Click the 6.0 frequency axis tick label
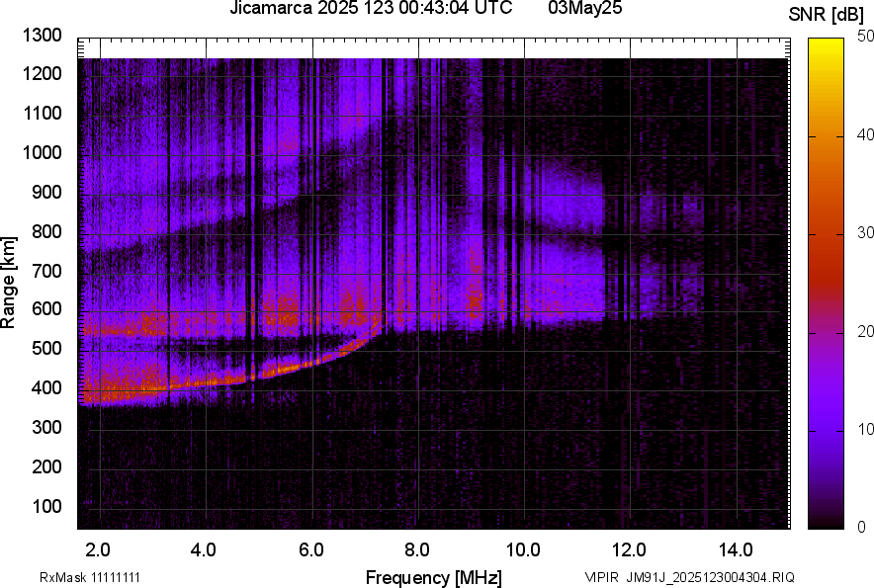Image resolution: width=874 pixels, height=588 pixels. click(310, 550)
